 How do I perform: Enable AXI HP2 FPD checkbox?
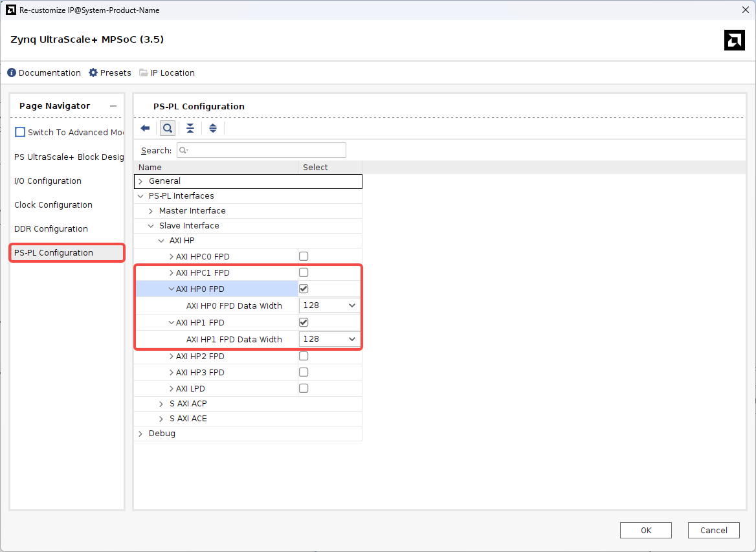coord(304,357)
